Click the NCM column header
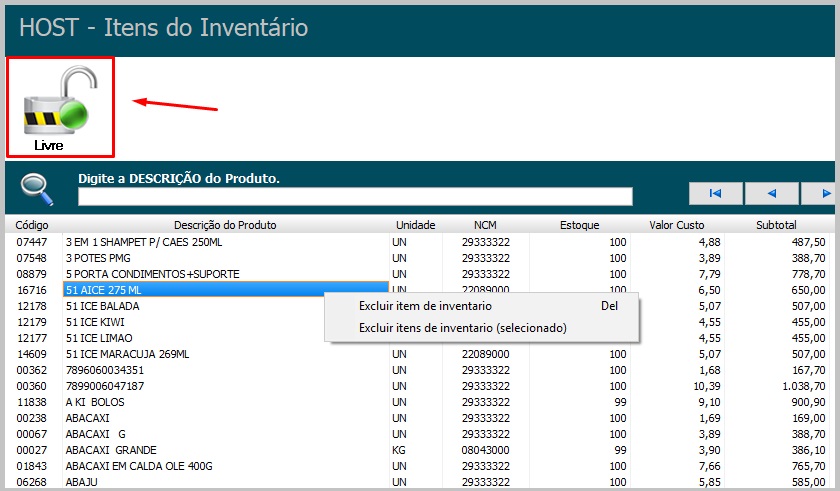 click(x=485, y=225)
